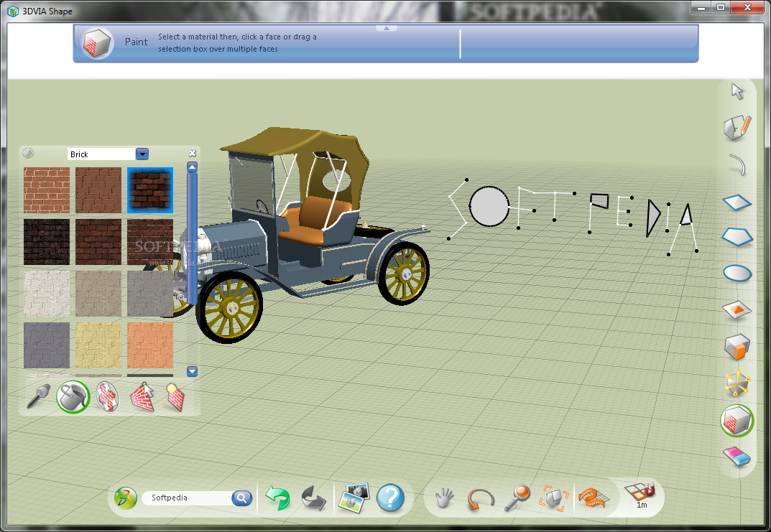771x532 pixels.
Task: Choose the draw-on-face pencil tool
Action: [737, 128]
